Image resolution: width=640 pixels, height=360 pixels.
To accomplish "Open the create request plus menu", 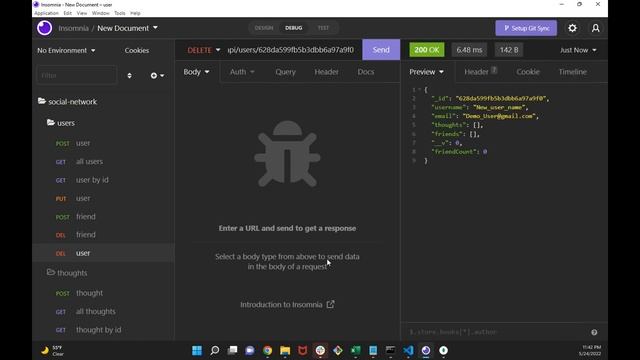I will point(157,76).
